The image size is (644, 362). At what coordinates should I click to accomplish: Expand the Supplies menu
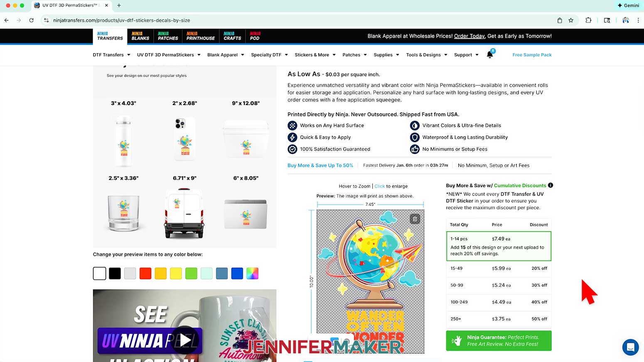386,55
